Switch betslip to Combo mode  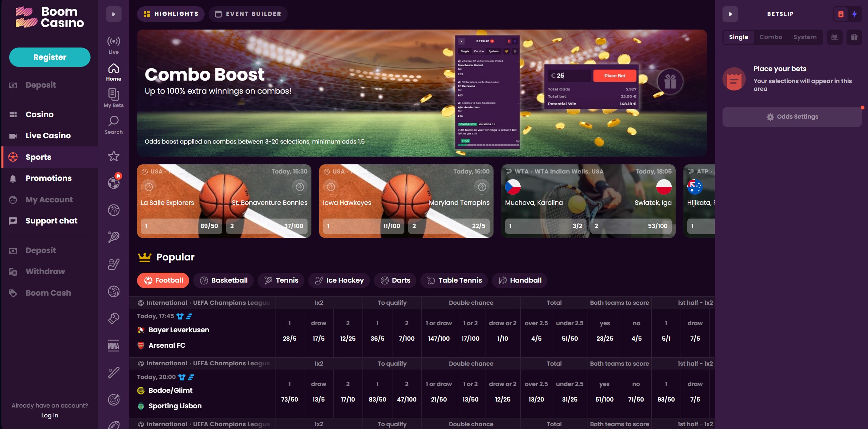pos(771,37)
